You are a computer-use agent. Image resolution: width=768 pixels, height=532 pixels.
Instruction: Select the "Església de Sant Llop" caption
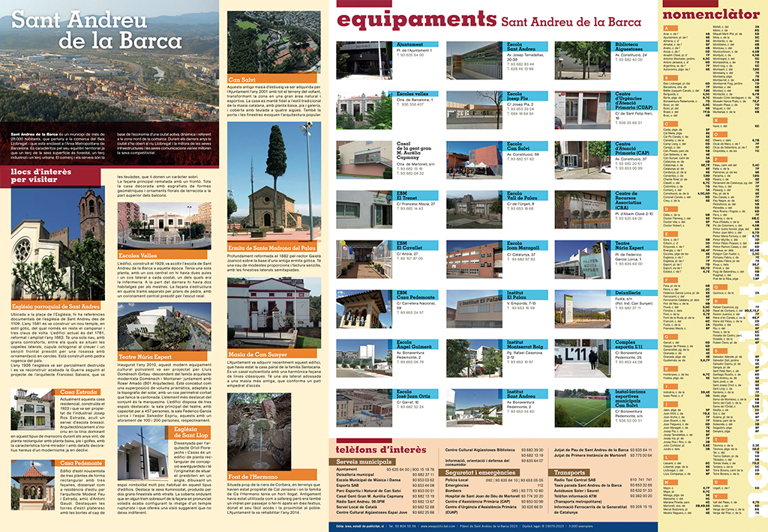tap(191, 432)
